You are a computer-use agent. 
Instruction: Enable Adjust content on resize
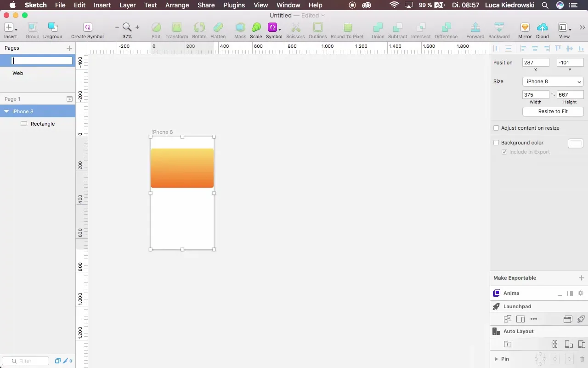coord(496,128)
